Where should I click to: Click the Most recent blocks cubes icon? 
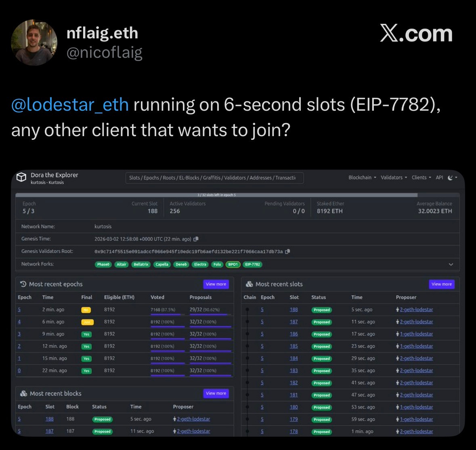(23, 393)
